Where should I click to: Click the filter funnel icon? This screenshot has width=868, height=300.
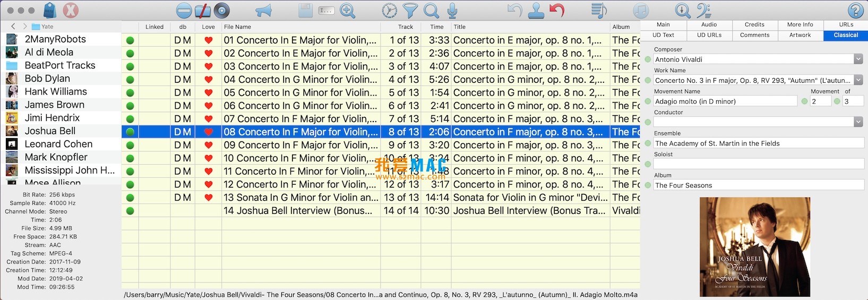pos(410,10)
